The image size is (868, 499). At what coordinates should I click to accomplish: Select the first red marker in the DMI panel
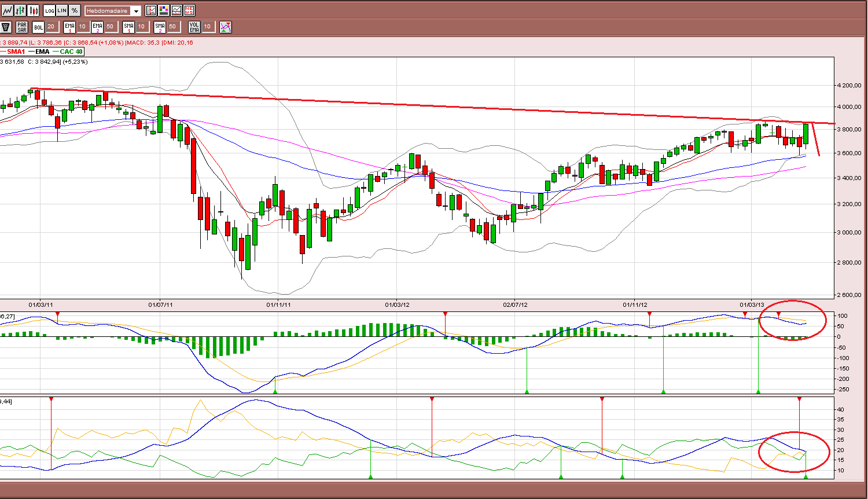(51, 399)
